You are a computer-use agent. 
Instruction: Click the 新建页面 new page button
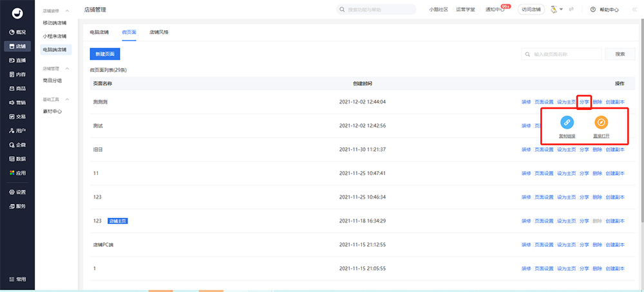pyautogui.click(x=105, y=54)
